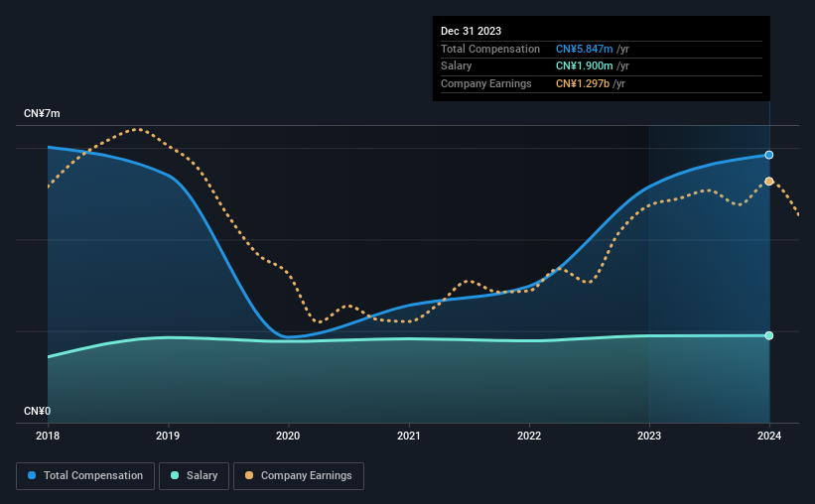Toggle the Total Compensation legend button
Image resolution: width=815 pixels, height=504 pixels.
85,476
